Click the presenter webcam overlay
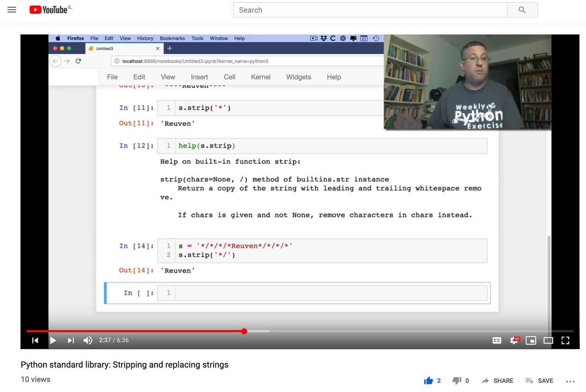The width and height of the screenshot is (586, 392). (467, 82)
